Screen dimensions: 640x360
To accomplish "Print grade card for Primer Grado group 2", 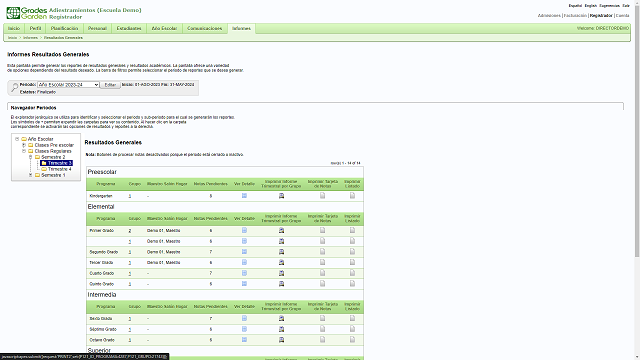I will (322, 231).
